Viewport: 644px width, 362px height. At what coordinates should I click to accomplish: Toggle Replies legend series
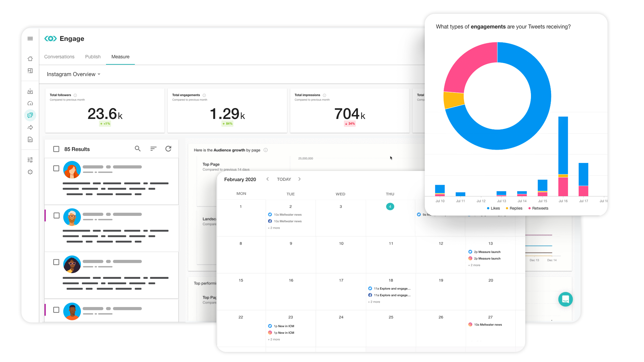514,208
